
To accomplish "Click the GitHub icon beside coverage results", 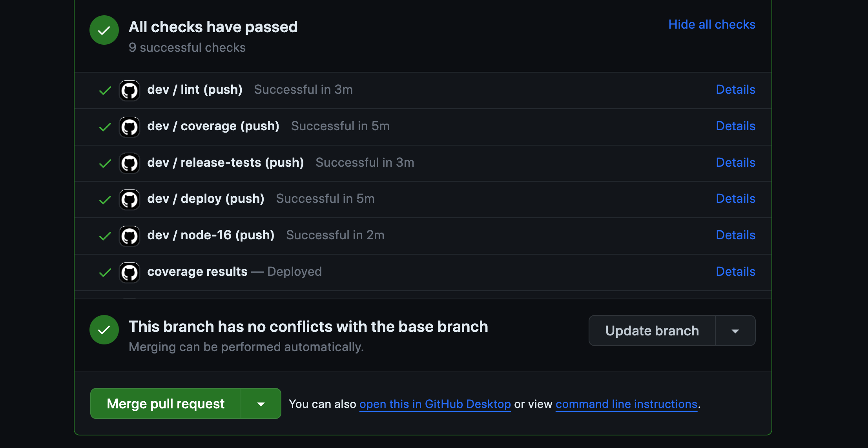I will pos(129,272).
